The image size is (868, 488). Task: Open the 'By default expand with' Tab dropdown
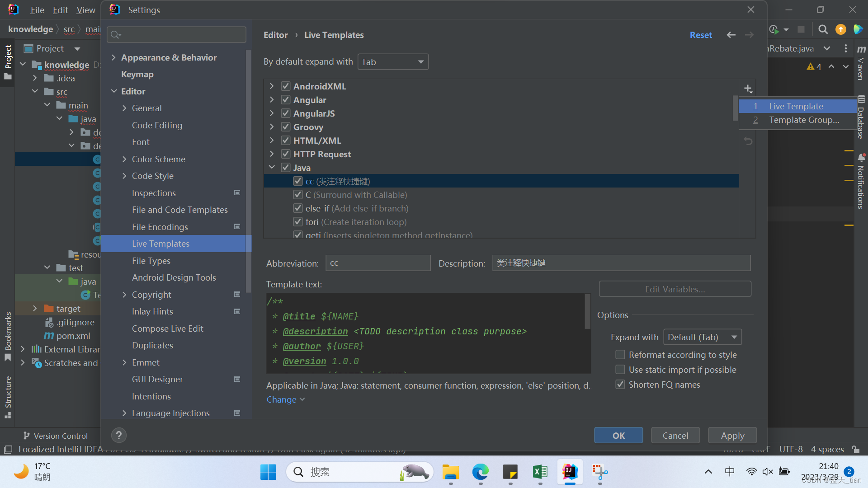pyautogui.click(x=392, y=62)
